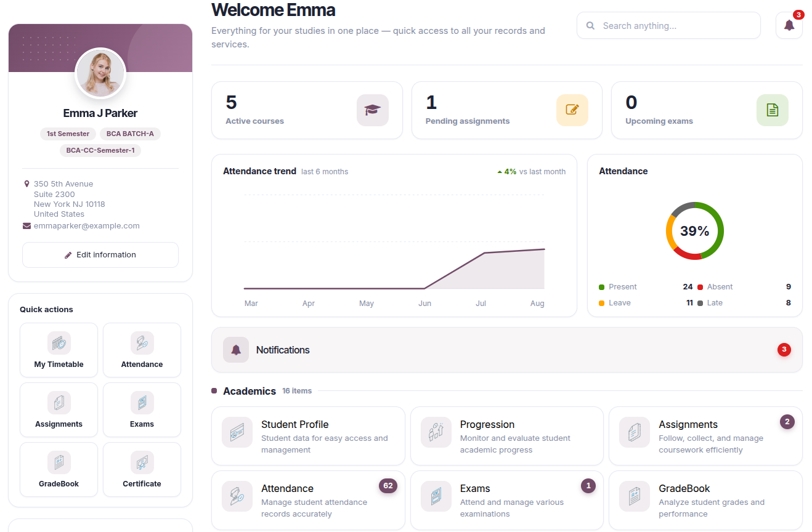Click the 2 badge on Assignments card
This screenshot has height=532, width=812.
click(x=787, y=422)
